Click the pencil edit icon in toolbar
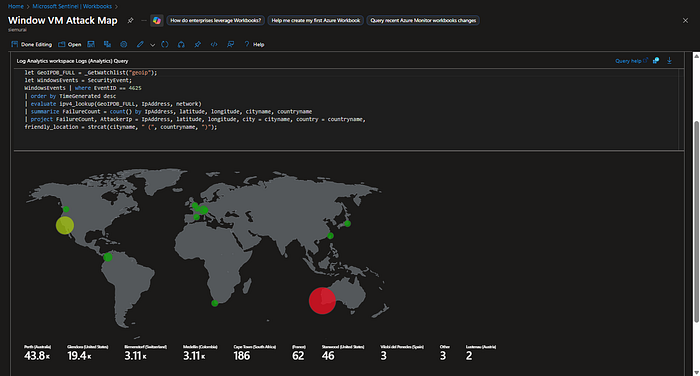Viewport: 700px width, 376px height. tap(140, 44)
